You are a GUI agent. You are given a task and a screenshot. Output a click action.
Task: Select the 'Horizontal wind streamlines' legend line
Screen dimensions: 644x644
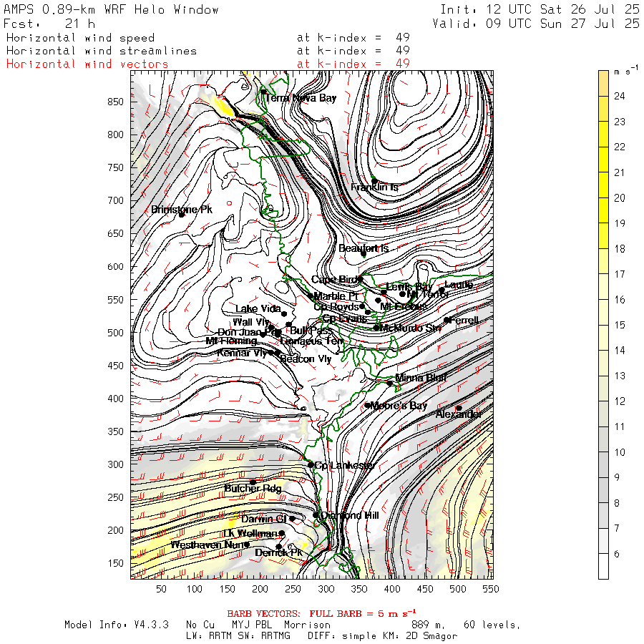(x=102, y=51)
